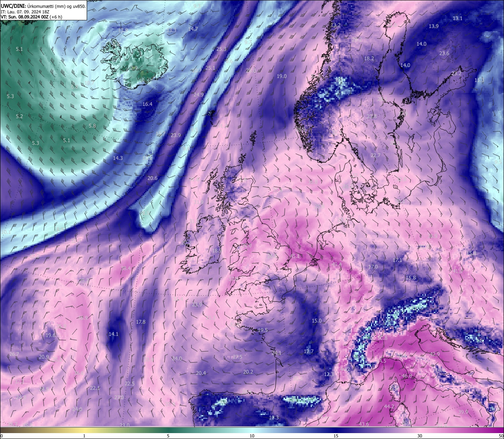The image size is (504, 439).
Task: Click the colorbar tick label '1'
Action: point(84,436)
